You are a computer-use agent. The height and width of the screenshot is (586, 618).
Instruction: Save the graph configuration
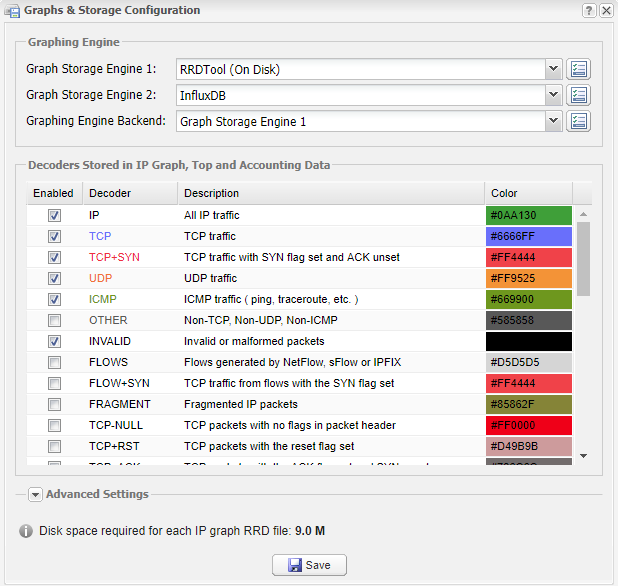coord(308,565)
